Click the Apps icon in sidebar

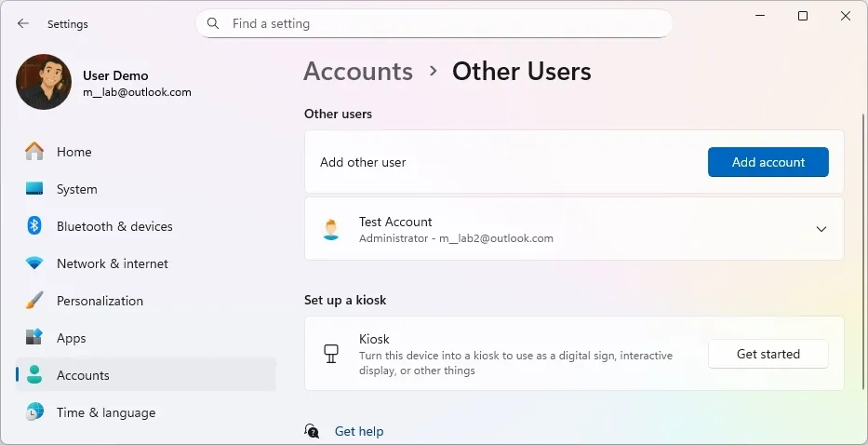point(34,337)
